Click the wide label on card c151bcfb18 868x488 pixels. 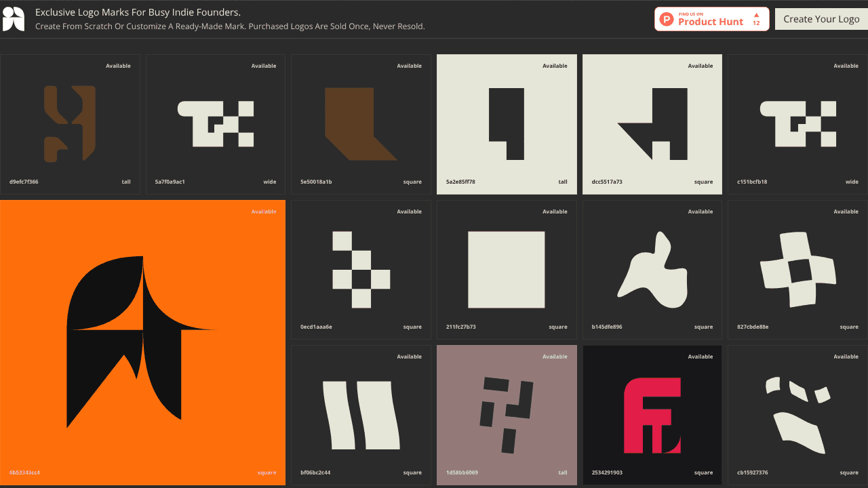point(852,182)
